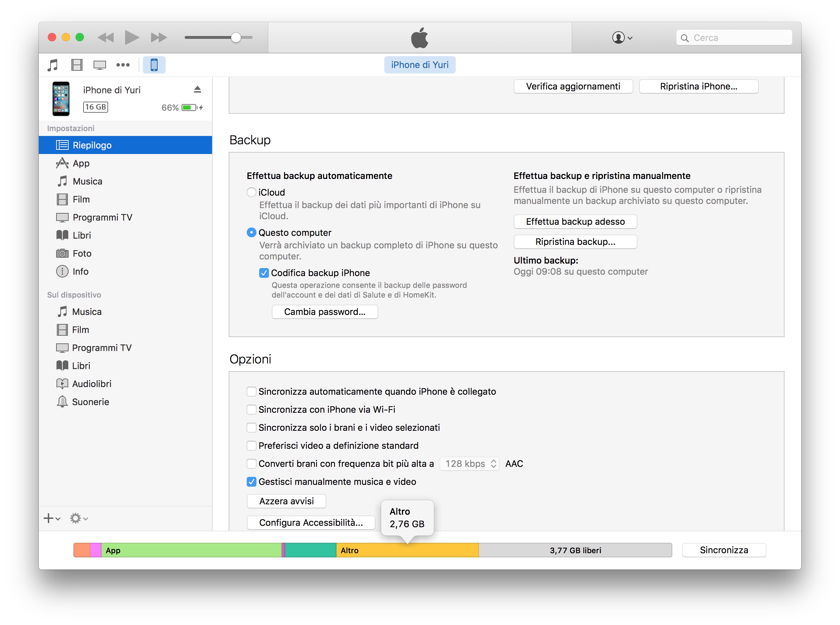Viewport: 840px width, 625px height.
Task: Enable Sincronizza con iPhone via Wi-Fi
Action: pyautogui.click(x=251, y=409)
